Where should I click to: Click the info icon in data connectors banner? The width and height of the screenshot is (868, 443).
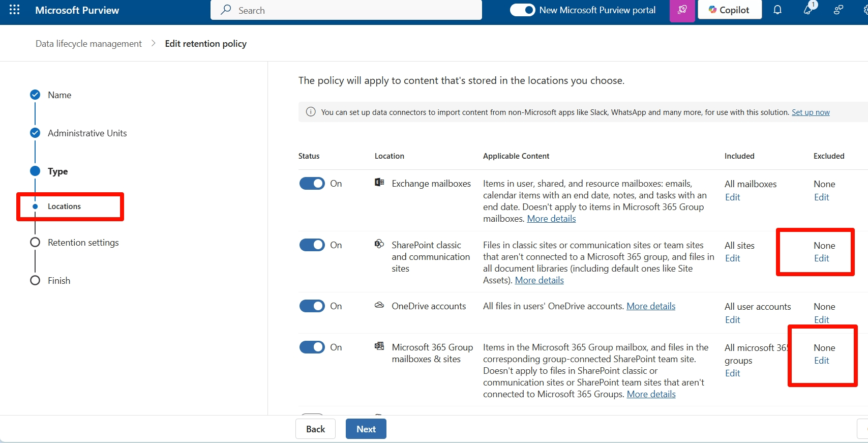click(311, 112)
